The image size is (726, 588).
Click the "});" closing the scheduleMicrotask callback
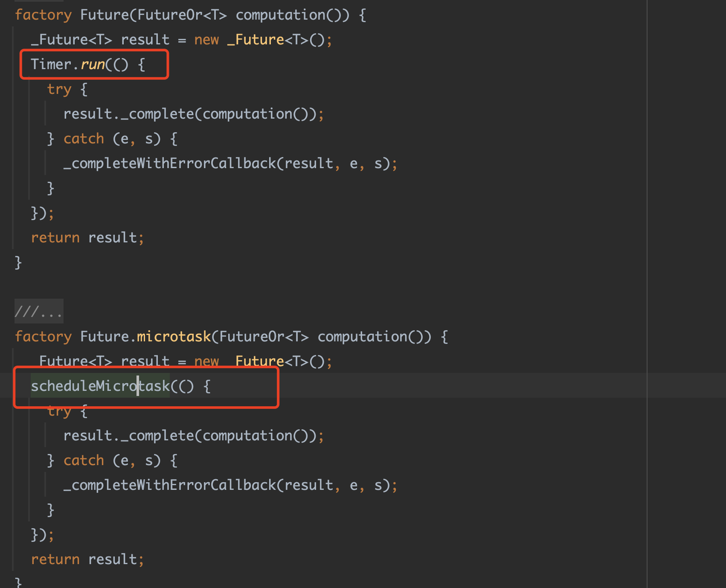[x=42, y=535]
